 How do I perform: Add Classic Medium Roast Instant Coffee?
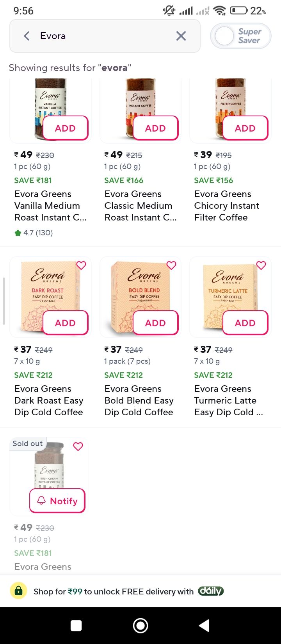click(x=155, y=128)
